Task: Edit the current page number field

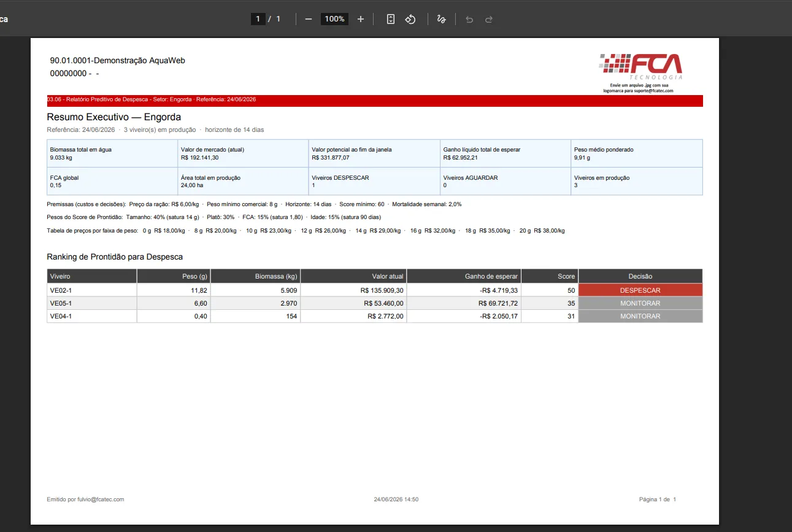Action: coord(258,19)
